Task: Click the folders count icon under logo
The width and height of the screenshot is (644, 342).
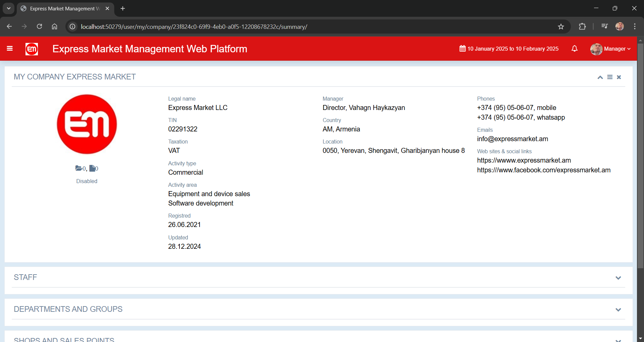Action: [79, 168]
